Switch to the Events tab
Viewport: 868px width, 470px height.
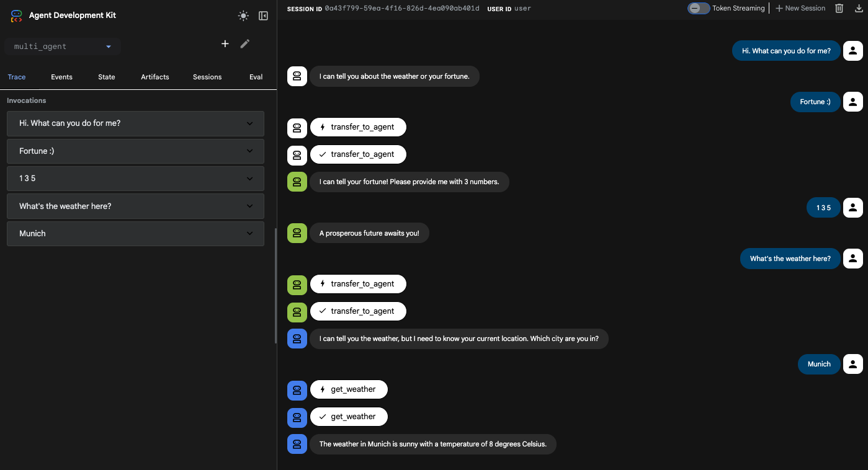pos(61,77)
